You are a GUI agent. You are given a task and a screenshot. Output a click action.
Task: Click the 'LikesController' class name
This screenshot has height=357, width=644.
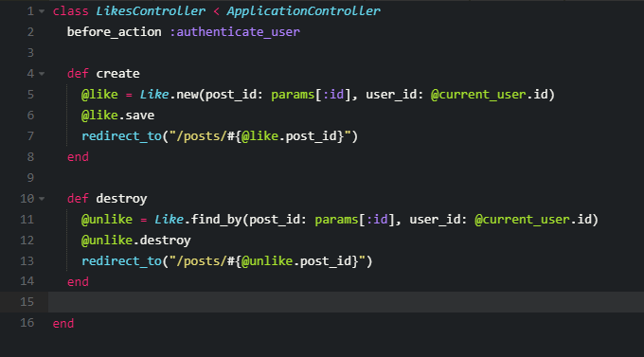[x=151, y=11]
